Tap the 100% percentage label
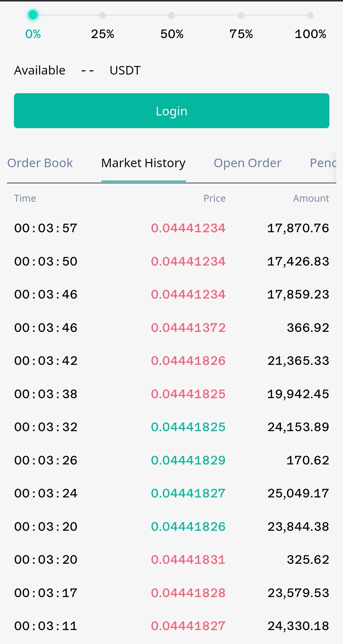 coord(310,34)
